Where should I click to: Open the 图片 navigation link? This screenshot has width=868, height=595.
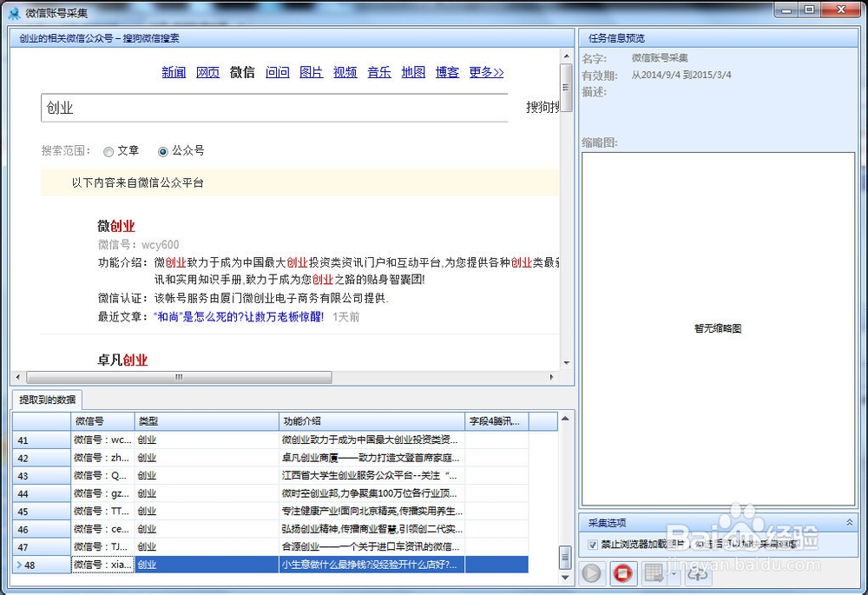[311, 72]
